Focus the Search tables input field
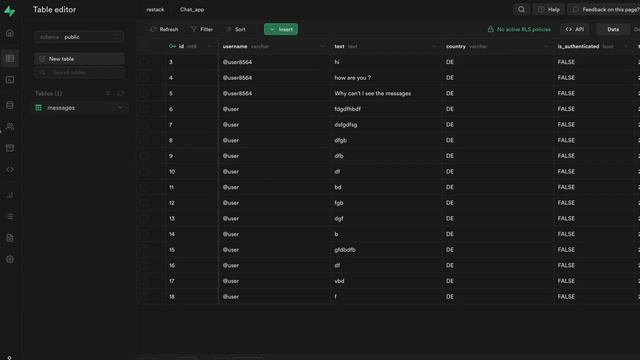This screenshot has width=640, height=360. pos(79,73)
